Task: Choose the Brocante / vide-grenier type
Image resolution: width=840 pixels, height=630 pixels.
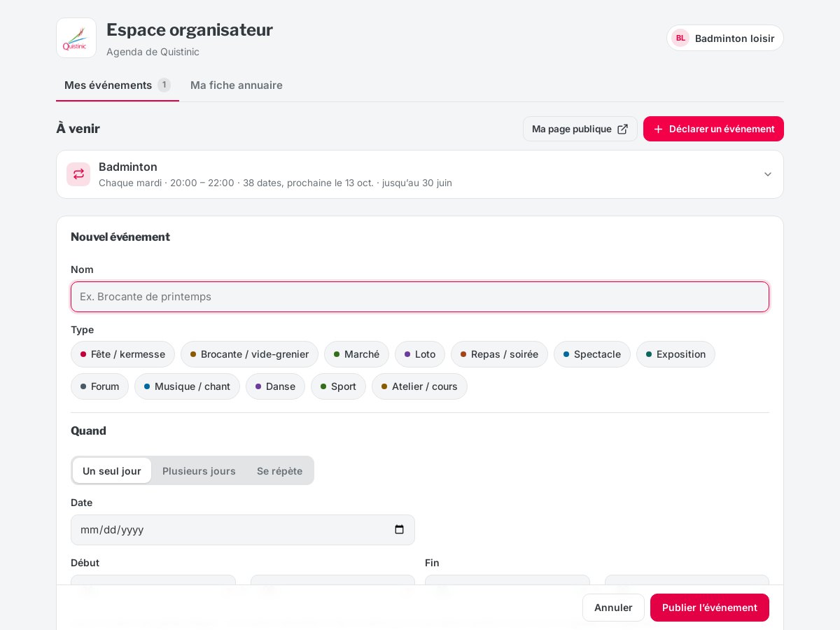Action: (x=249, y=354)
